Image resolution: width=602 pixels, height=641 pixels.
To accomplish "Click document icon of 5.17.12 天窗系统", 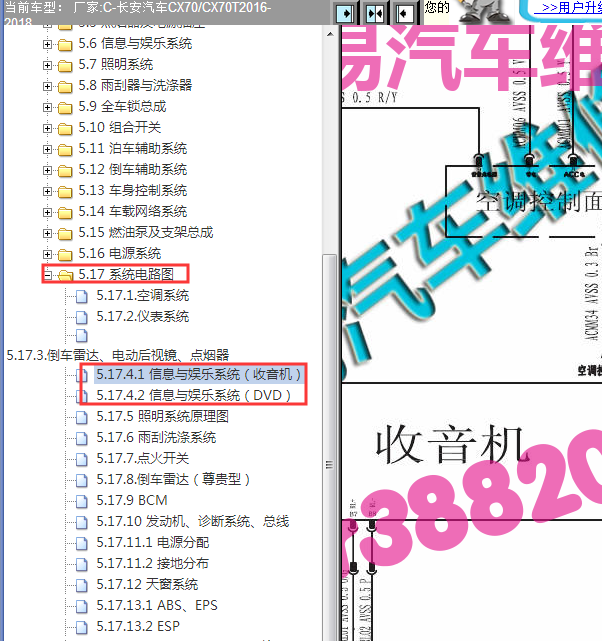I will (82, 585).
